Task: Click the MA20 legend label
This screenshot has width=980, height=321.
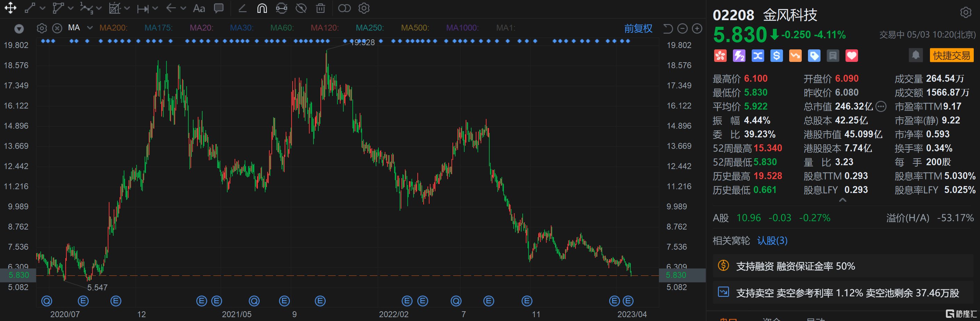Action: [x=201, y=28]
